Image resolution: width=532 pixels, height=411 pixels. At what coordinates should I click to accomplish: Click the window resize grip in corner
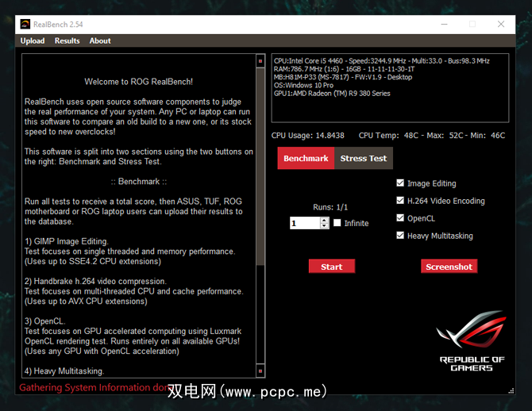pos(511,390)
